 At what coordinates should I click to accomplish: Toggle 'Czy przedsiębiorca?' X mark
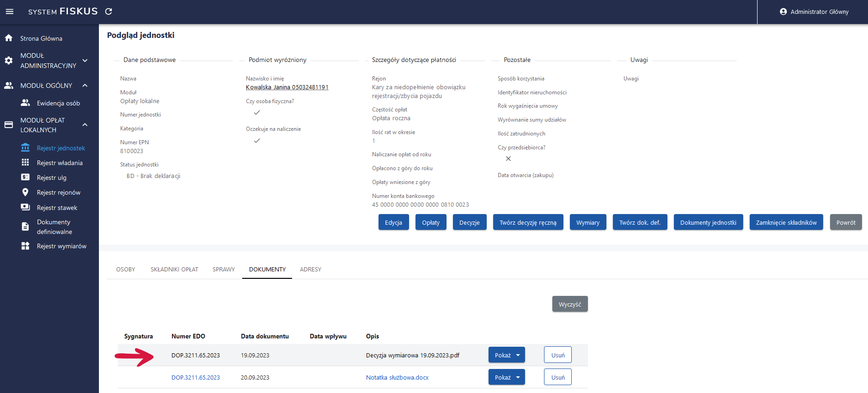coord(508,159)
